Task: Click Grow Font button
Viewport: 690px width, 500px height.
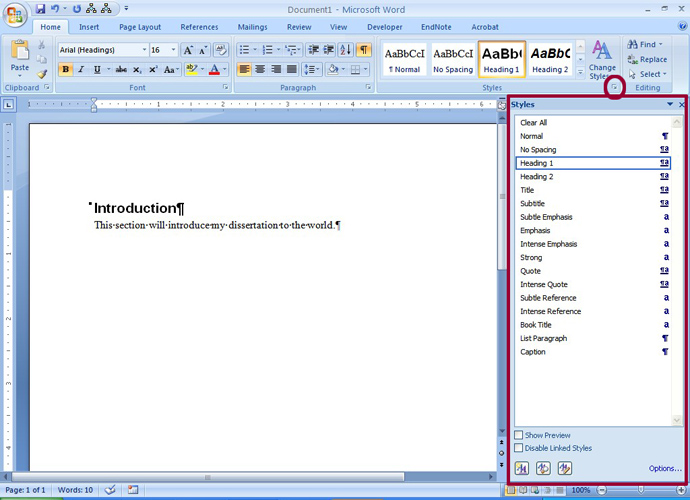Action: (188, 50)
